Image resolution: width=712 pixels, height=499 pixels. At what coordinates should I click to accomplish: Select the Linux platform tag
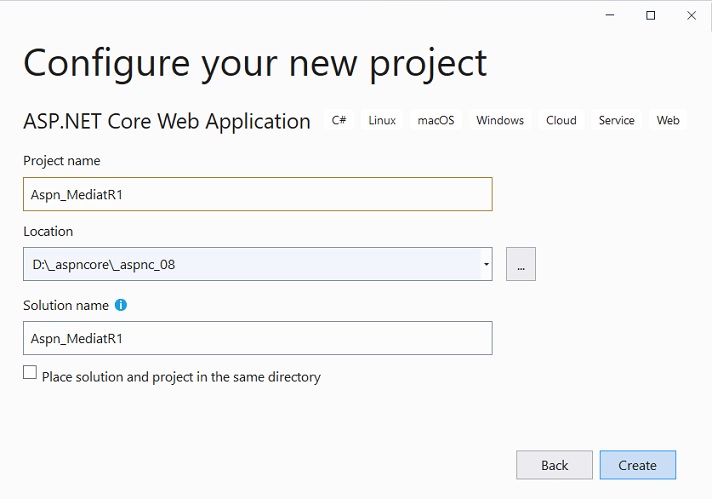click(x=382, y=120)
